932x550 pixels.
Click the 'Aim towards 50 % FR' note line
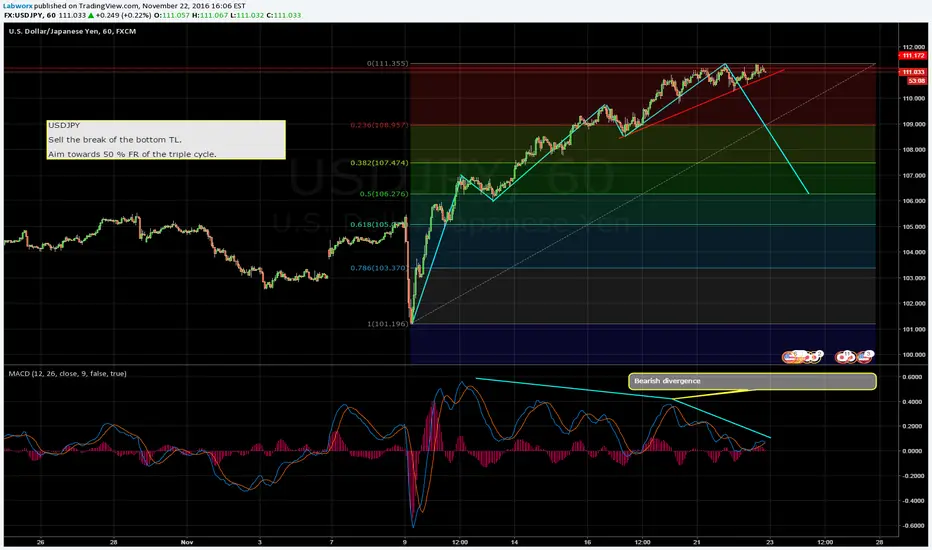coord(132,154)
